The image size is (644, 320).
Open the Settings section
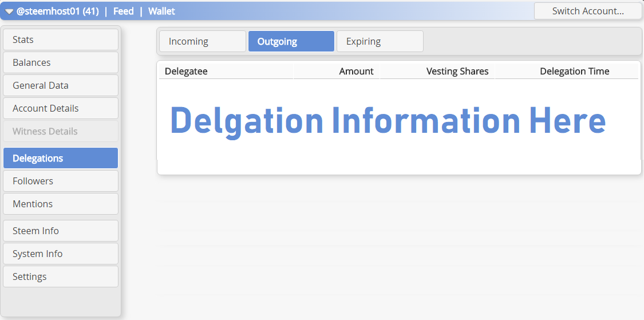coord(61,276)
